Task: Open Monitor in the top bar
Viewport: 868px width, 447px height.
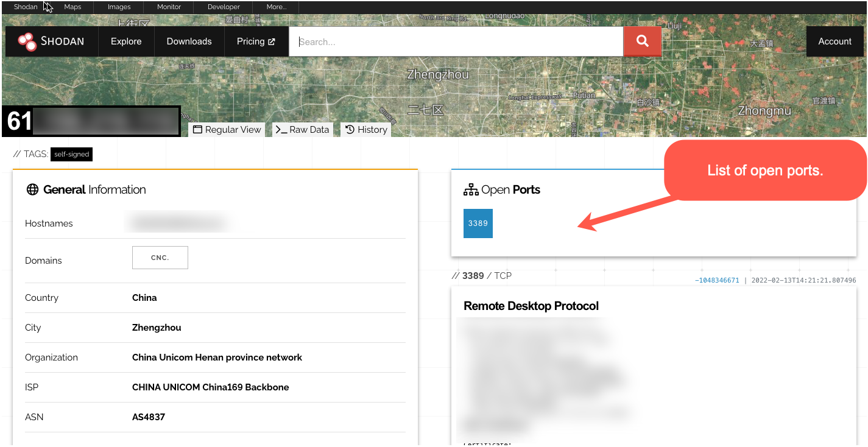Action: pyautogui.click(x=169, y=7)
